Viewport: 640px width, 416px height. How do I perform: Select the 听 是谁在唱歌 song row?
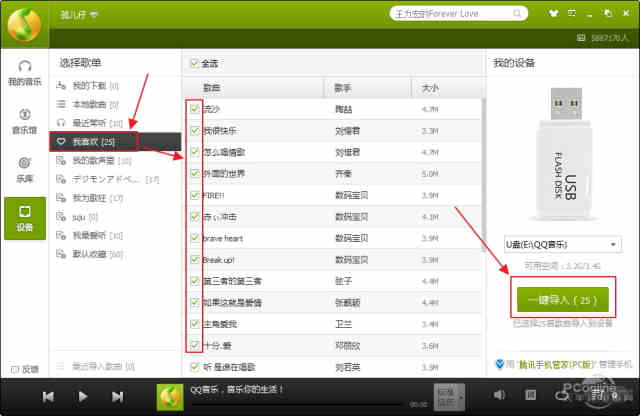pos(332,367)
